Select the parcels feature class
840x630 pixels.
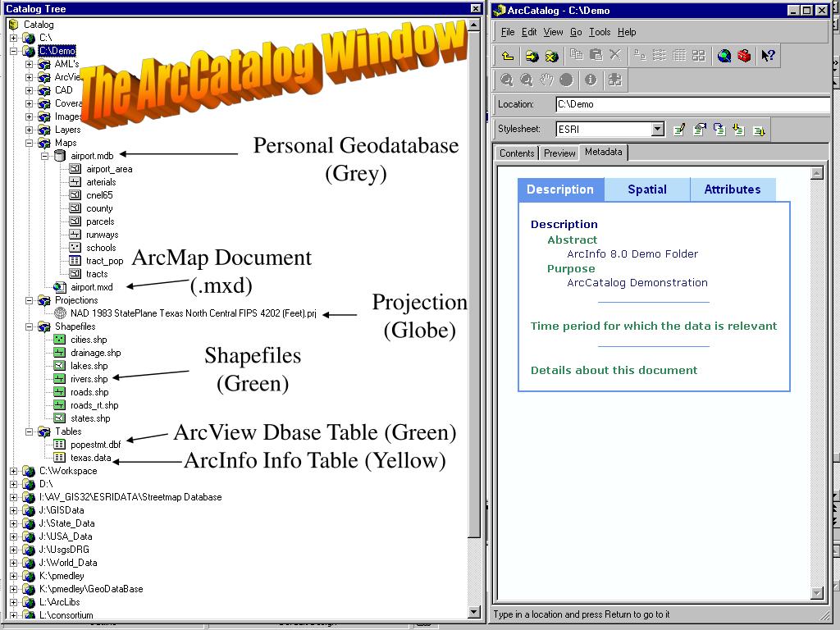point(100,221)
